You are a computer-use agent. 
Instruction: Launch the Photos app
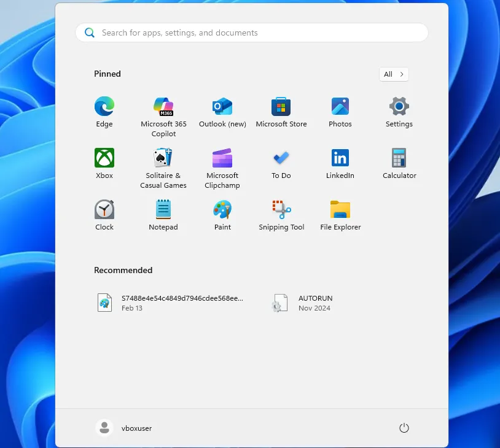pyautogui.click(x=340, y=112)
